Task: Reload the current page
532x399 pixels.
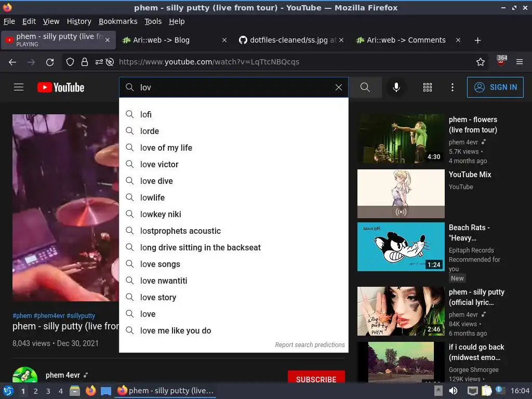Action: tap(50, 62)
